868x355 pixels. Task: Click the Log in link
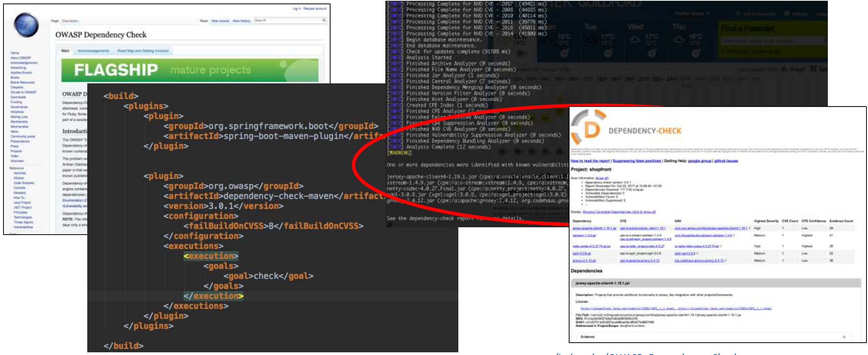(x=296, y=8)
